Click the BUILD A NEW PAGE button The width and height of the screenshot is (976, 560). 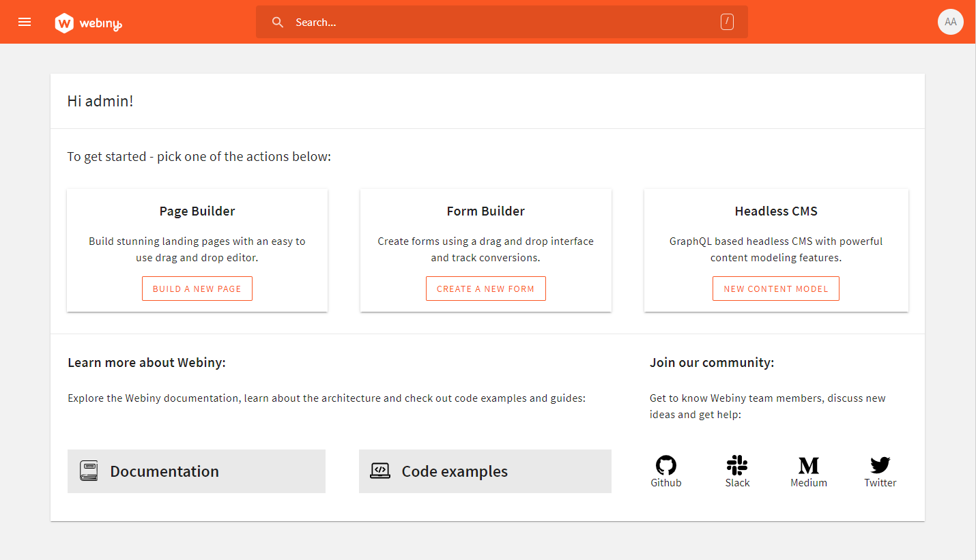[x=197, y=288]
